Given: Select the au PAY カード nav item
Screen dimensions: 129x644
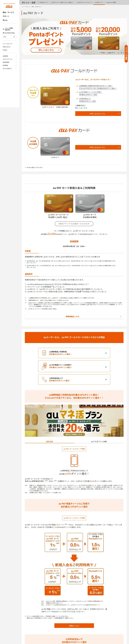Looking at the screenshot, I should point(99,2).
